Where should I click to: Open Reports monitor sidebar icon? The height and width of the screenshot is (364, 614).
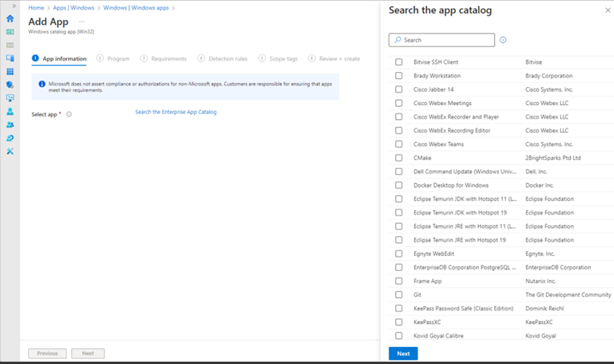tap(10, 98)
